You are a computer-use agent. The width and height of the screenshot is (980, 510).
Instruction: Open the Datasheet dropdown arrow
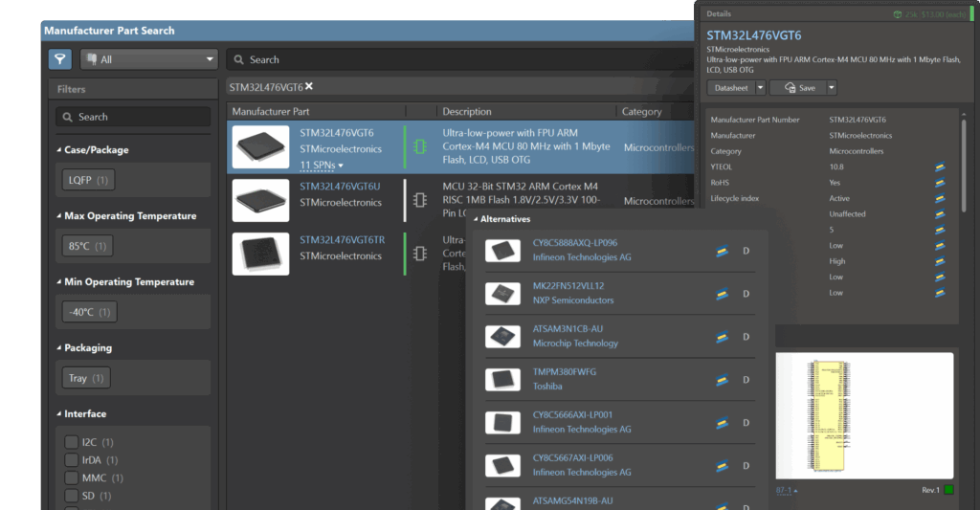click(761, 87)
